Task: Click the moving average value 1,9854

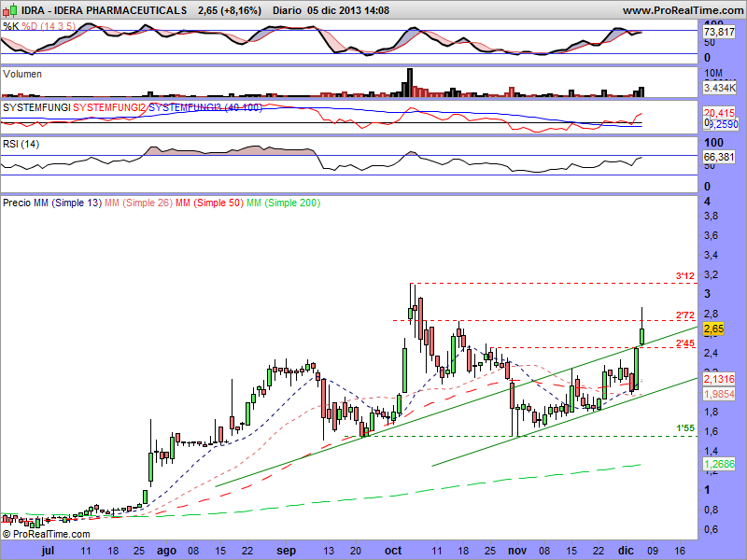Action: point(719,394)
